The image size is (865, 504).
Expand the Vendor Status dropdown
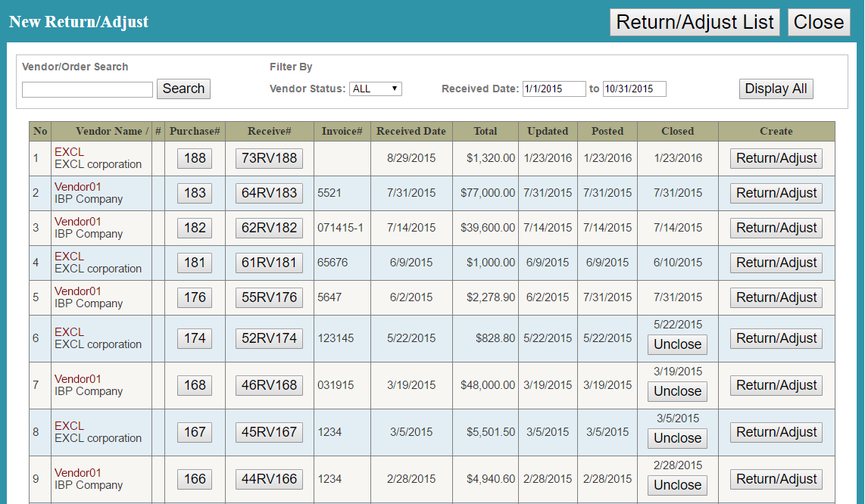pyautogui.click(x=376, y=89)
